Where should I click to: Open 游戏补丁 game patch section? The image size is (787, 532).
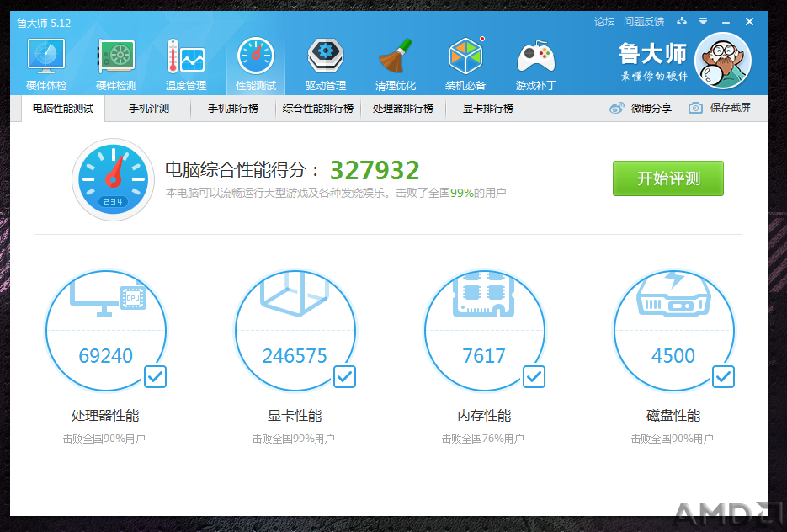click(x=535, y=64)
